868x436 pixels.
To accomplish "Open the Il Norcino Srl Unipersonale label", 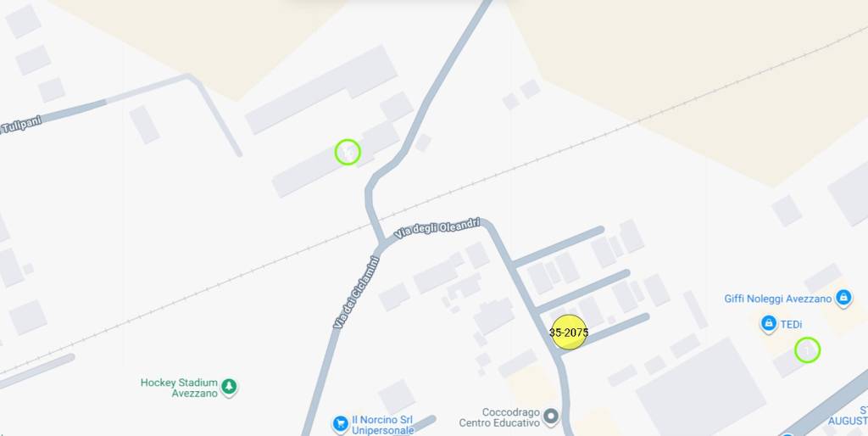I will (x=382, y=425).
